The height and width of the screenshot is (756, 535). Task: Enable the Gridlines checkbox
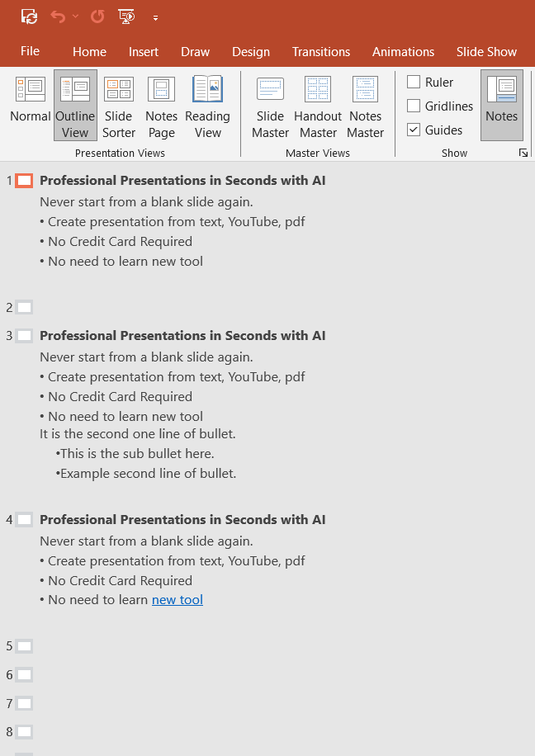[414, 106]
